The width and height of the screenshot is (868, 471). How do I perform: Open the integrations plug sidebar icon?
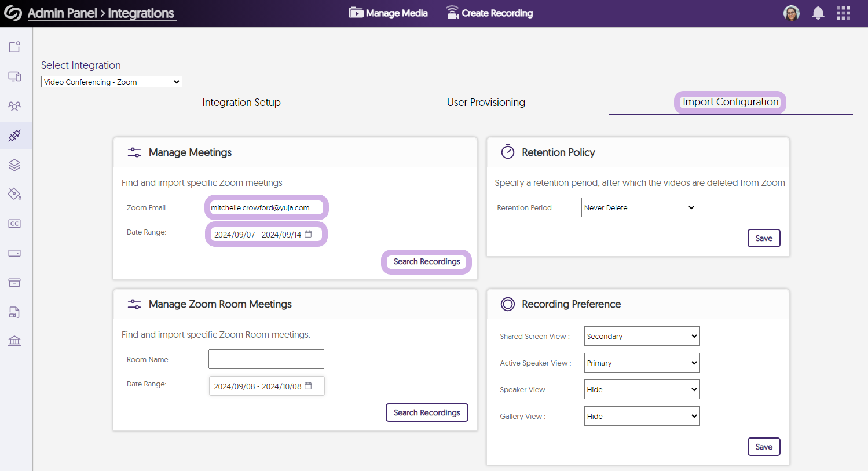point(14,136)
